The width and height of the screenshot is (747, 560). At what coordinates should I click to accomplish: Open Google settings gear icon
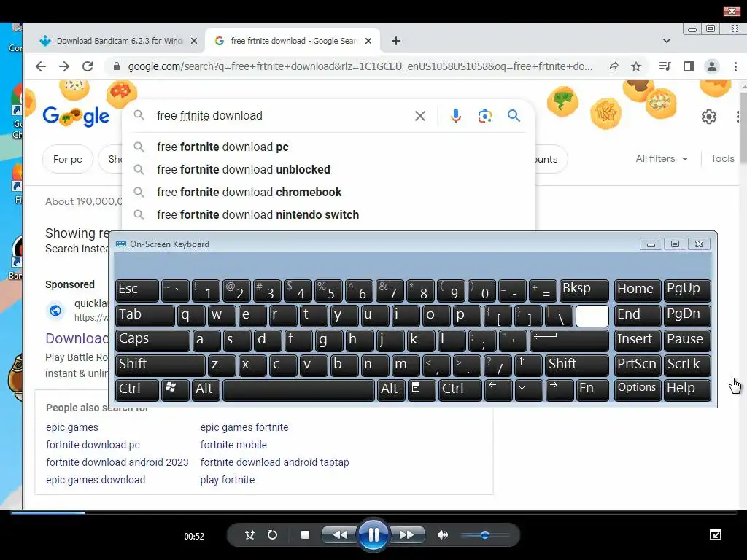click(x=709, y=116)
